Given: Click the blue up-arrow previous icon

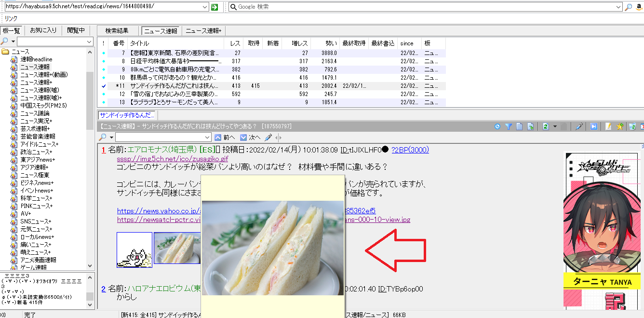Looking at the screenshot, I should click(x=217, y=138).
